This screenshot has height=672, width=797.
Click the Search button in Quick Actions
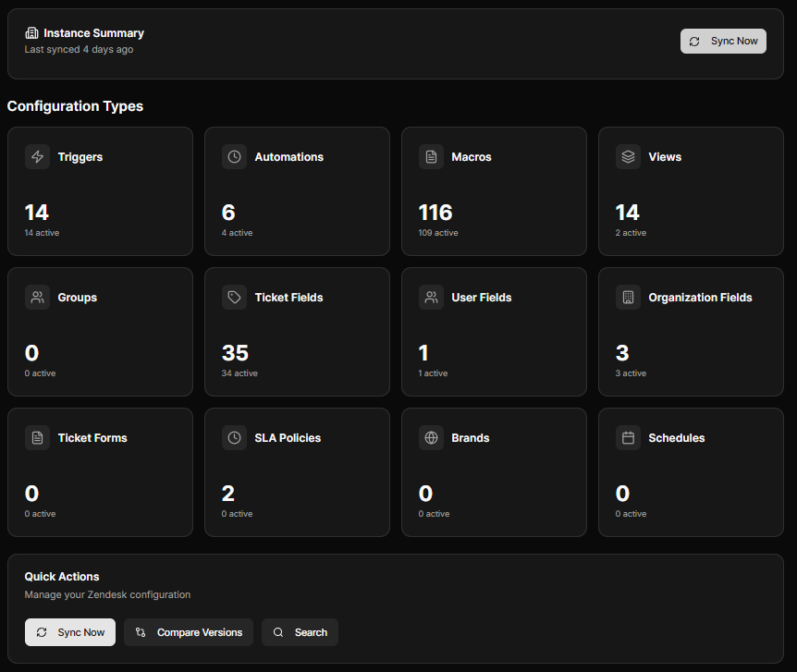coord(300,632)
